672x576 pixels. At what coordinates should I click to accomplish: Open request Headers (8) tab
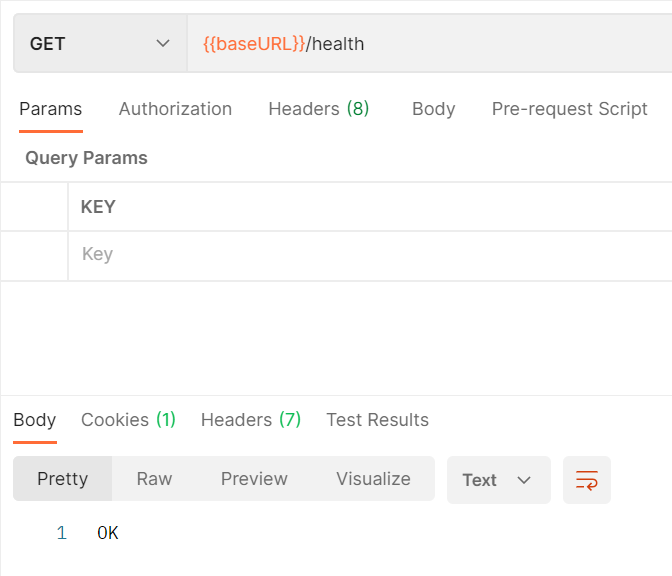319,109
